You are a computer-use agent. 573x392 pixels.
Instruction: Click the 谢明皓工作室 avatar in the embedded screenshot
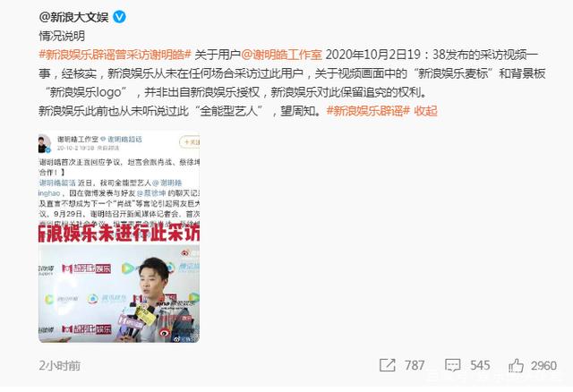point(44,143)
